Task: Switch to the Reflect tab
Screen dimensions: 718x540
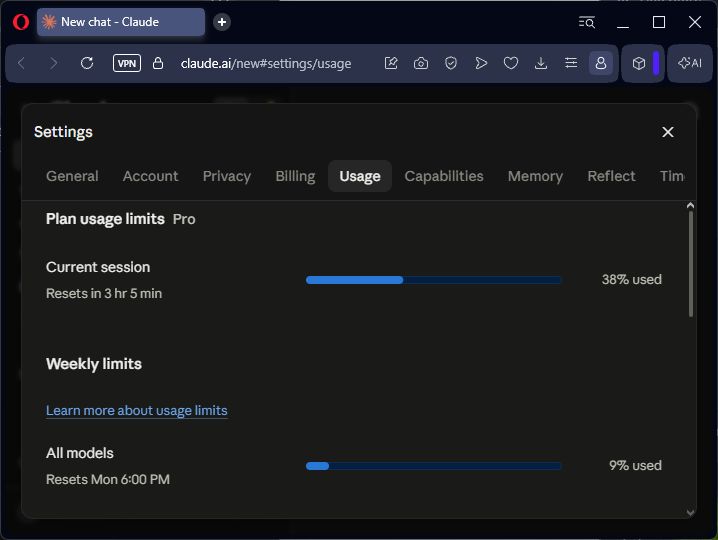Action: 611,176
